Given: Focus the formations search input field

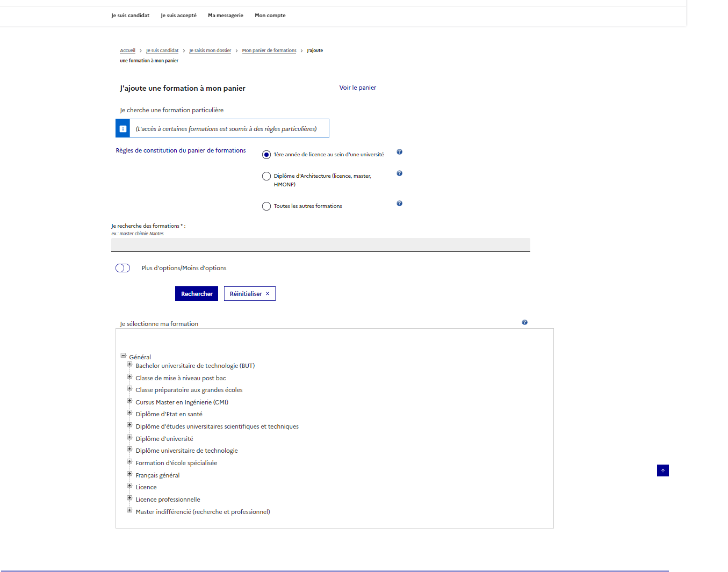Looking at the screenshot, I should tap(321, 244).
